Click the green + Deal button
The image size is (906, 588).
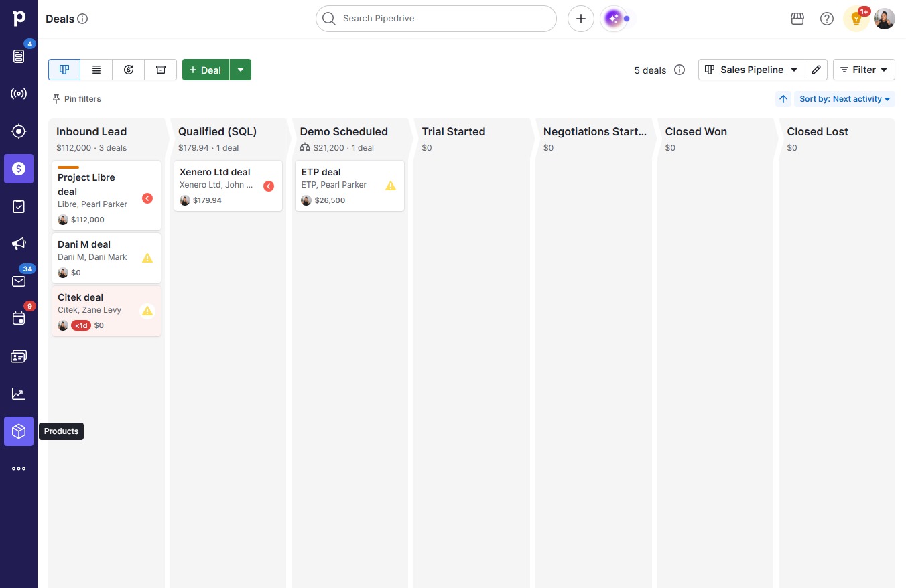[206, 70]
